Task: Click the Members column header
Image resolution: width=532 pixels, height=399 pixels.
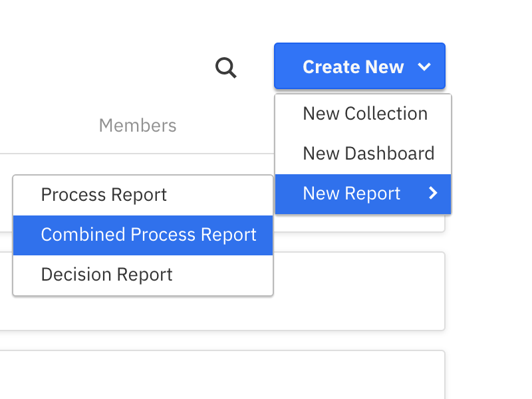Action: 137,125
